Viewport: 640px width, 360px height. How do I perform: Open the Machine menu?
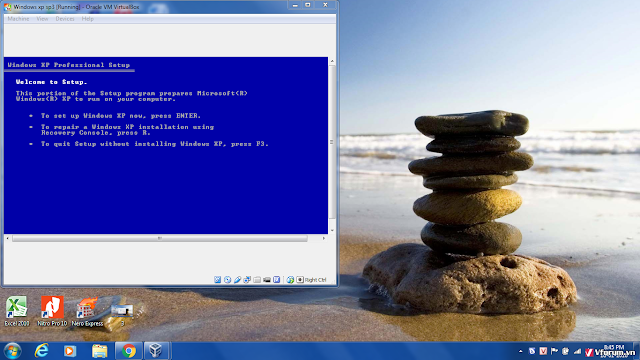pos(18,19)
